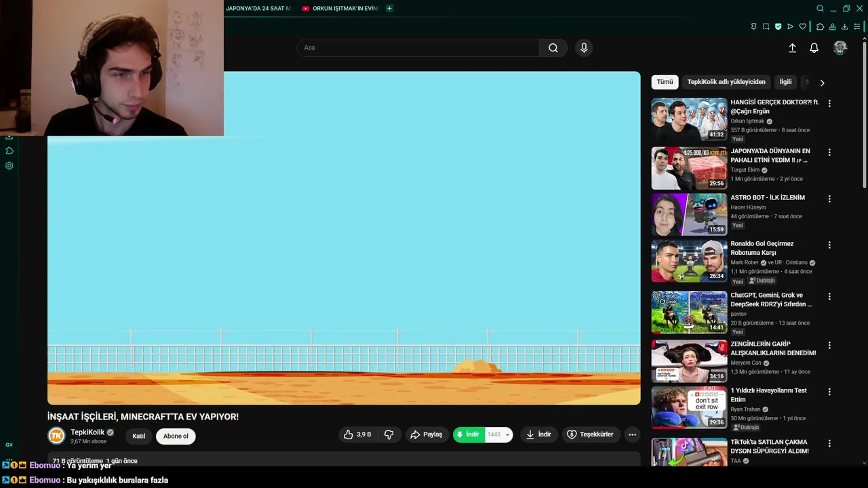
Task: Open ASTRO BOT - İLK İZLENİM thumbnail
Action: point(689,215)
